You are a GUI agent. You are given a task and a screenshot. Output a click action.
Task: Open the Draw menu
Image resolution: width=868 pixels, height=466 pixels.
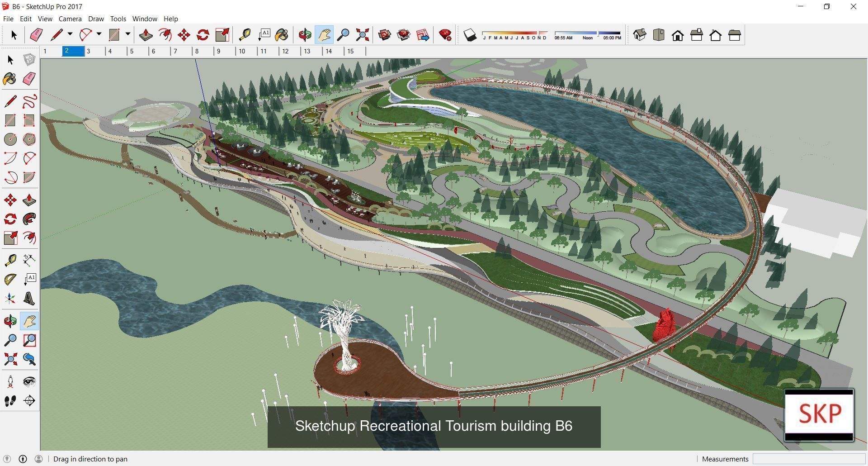pos(96,19)
